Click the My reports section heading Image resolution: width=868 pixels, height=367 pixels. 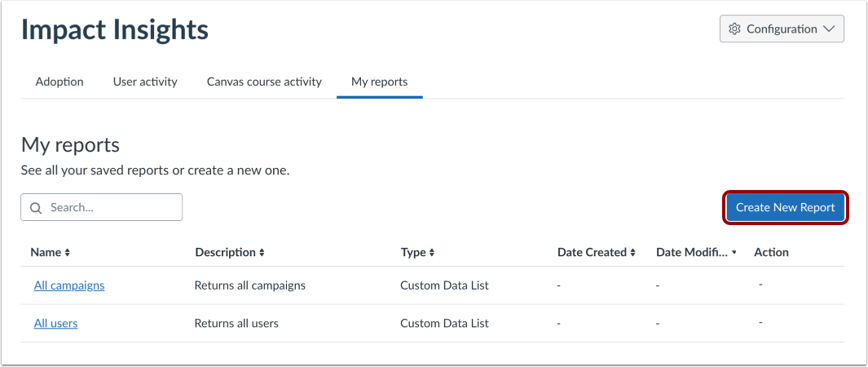coord(70,145)
